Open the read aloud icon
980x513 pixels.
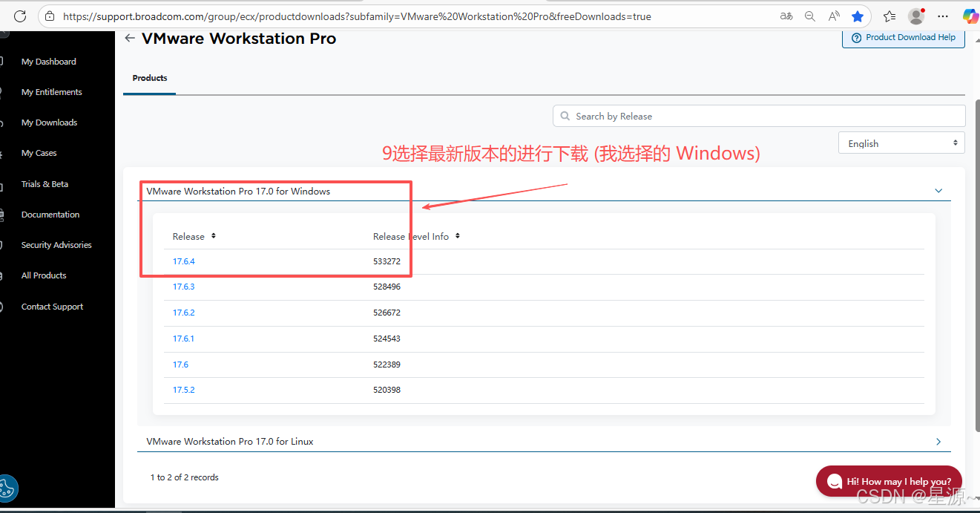834,16
